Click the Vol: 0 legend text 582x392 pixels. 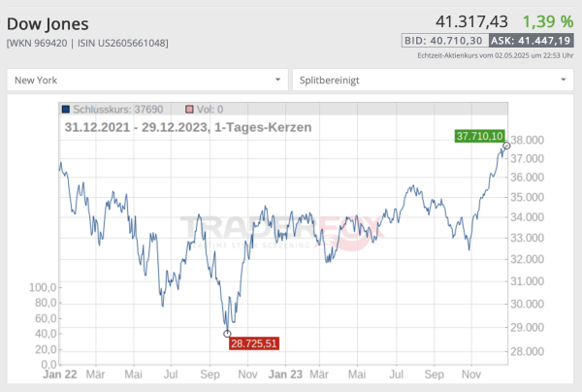coord(210,109)
